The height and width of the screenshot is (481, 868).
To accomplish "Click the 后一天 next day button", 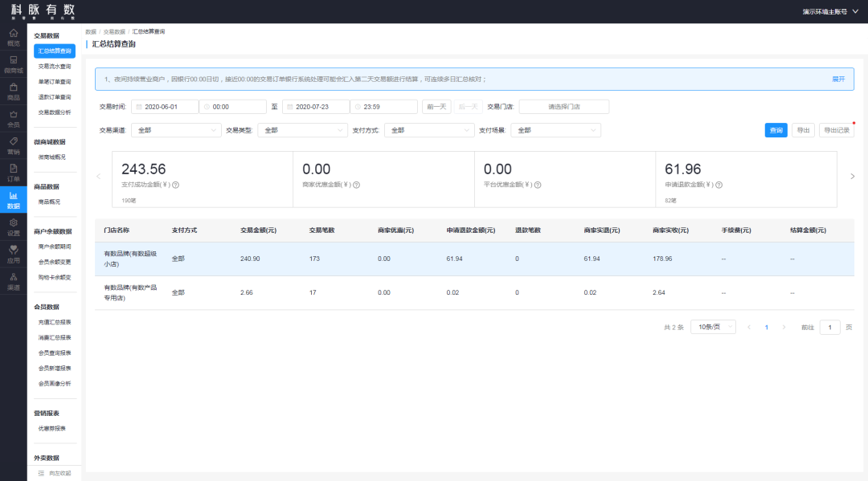I will (x=468, y=107).
